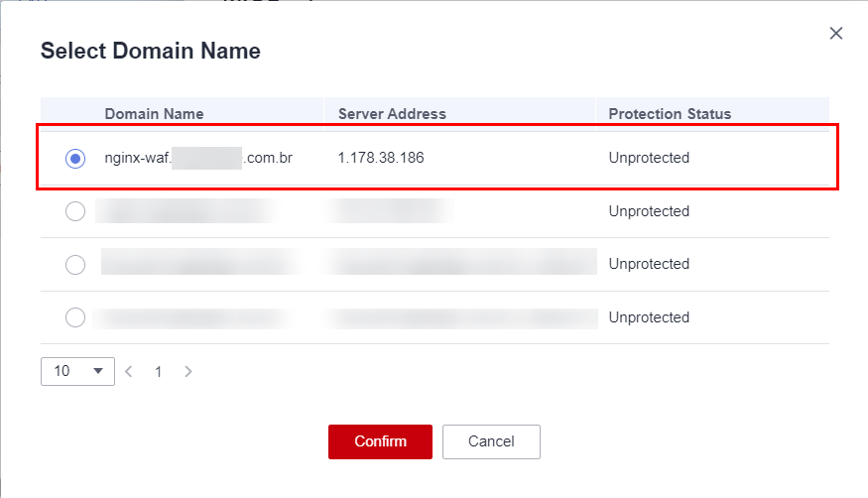The height and width of the screenshot is (498, 868).
Task: Select the radio button in the last domain row
Action: pyautogui.click(x=74, y=317)
